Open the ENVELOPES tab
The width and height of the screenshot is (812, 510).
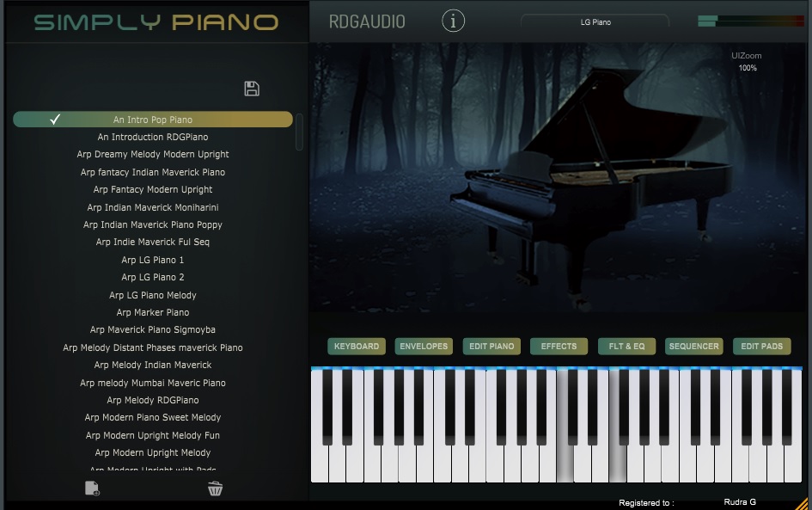click(424, 347)
